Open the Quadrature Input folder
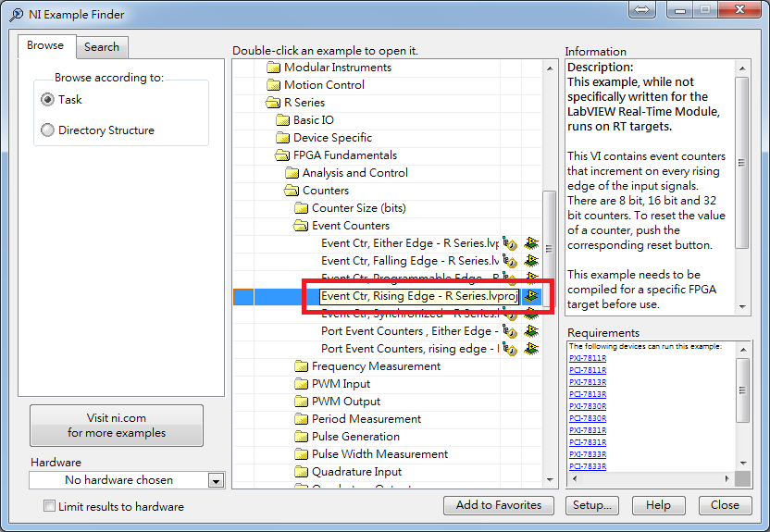This screenshot has height=532, width=770. 348,472
